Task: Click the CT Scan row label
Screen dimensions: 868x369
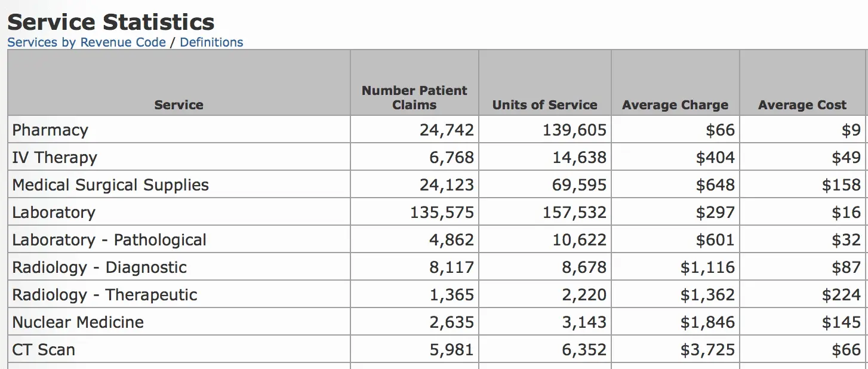Action: click(x=44, y=350)
